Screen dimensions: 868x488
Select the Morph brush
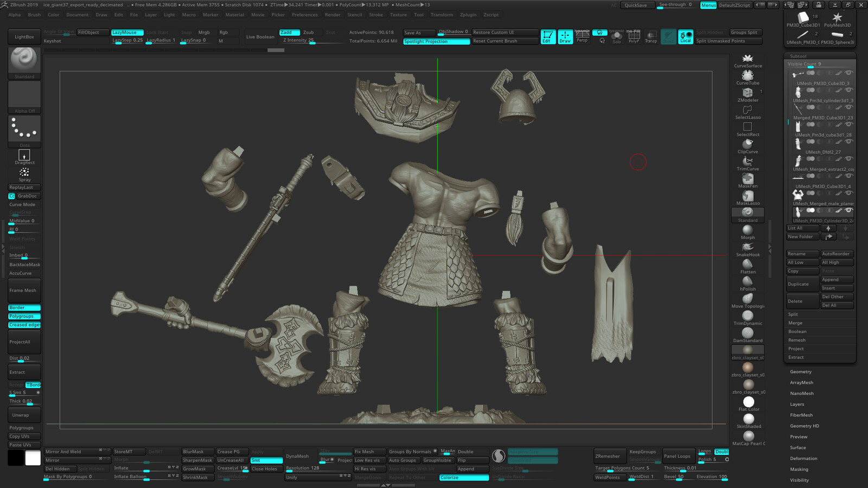[748, 232]
